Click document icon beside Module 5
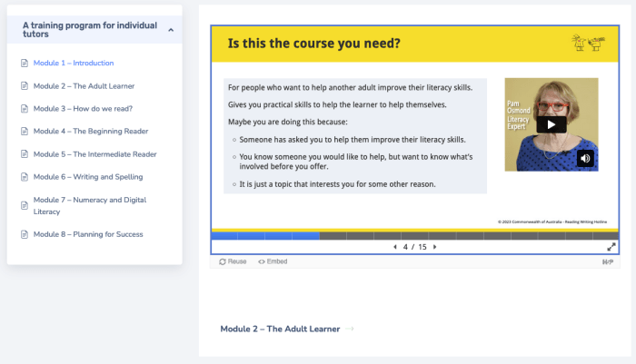 25,154
